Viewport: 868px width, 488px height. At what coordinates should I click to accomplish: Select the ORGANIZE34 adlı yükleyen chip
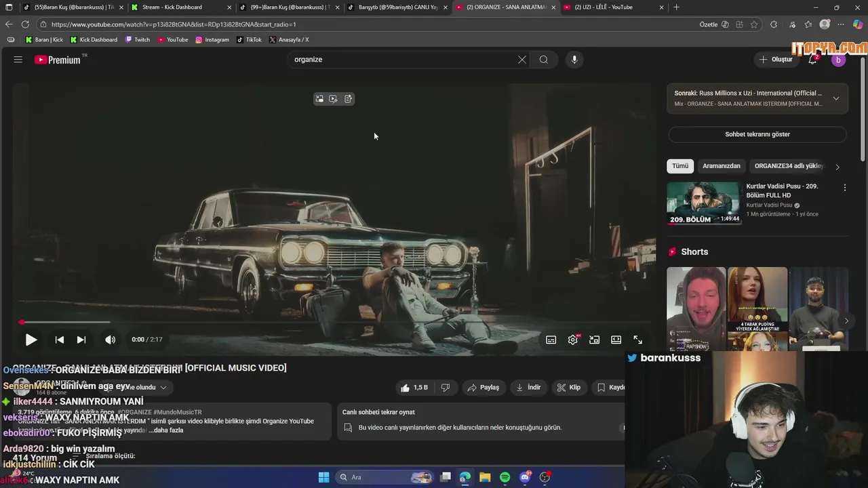[788, 166]
